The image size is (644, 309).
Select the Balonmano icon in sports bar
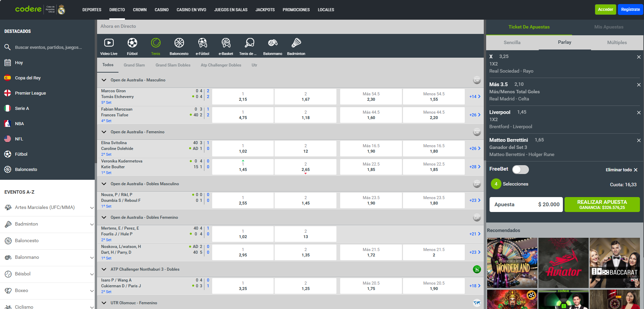pyautogui.click(x=273, y=43)
